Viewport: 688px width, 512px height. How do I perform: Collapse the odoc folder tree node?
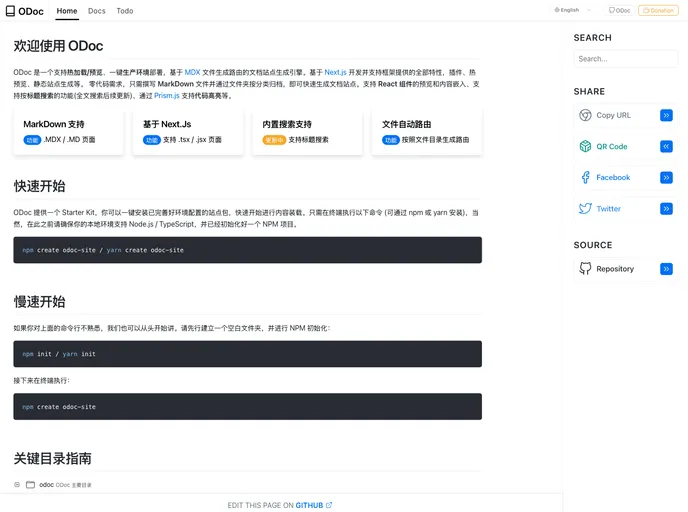(x=17, y=485)
